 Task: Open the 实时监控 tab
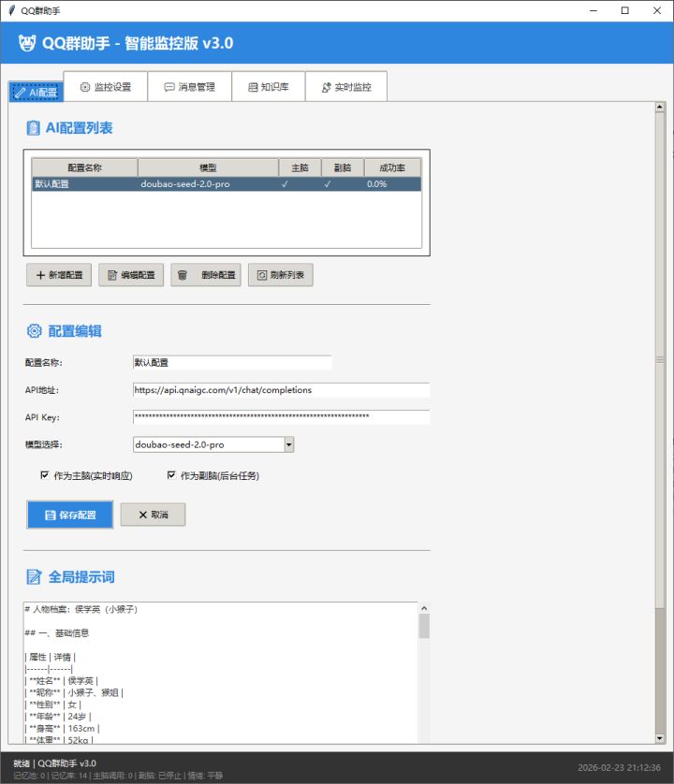click(x=346, y=86)
